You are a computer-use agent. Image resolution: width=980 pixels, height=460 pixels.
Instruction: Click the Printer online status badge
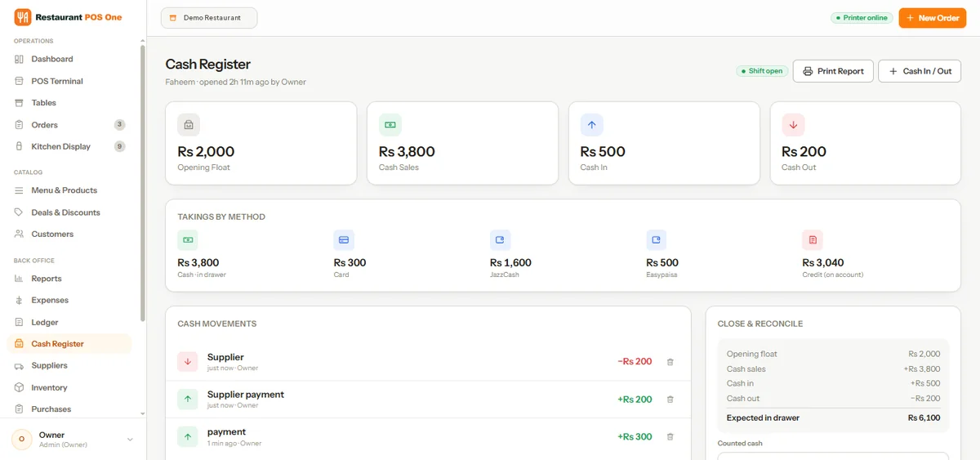(x=862, y=18)
